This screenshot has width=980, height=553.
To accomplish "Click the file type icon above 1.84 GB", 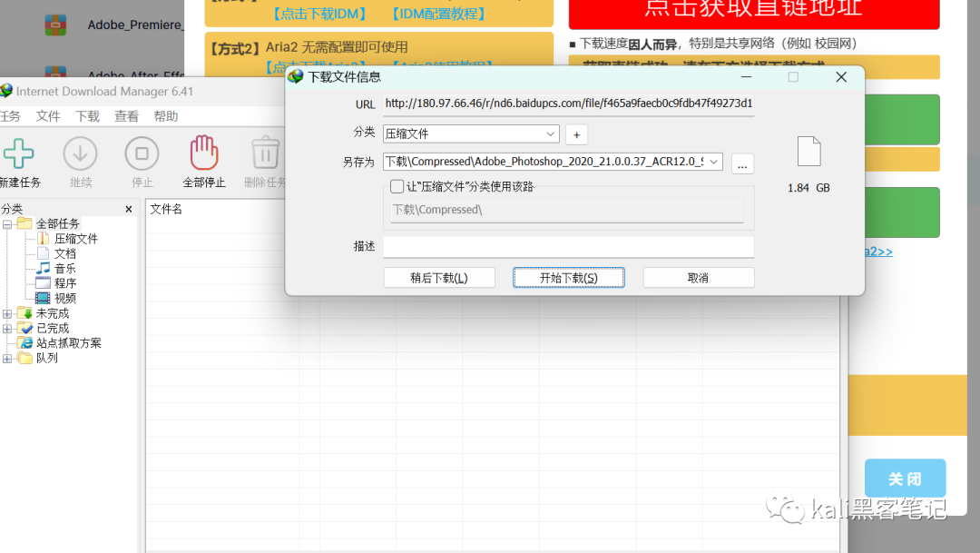I will point(808,152).
